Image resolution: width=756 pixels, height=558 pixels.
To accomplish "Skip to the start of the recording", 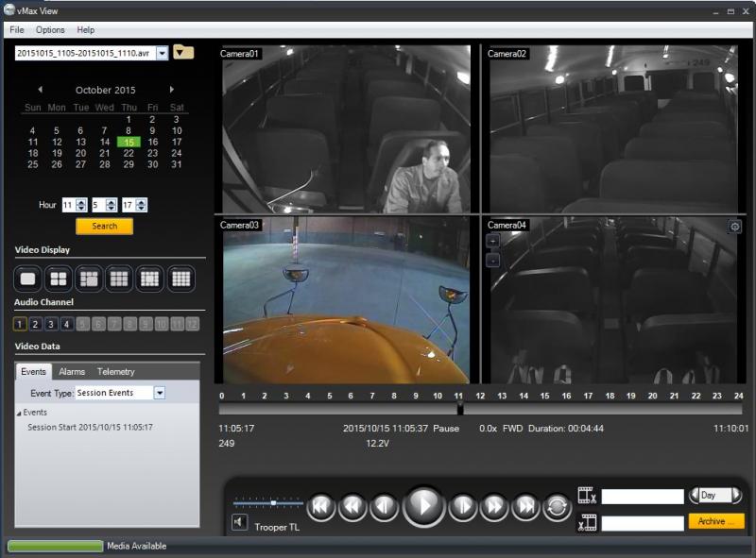I will click(x=321, y=507).
